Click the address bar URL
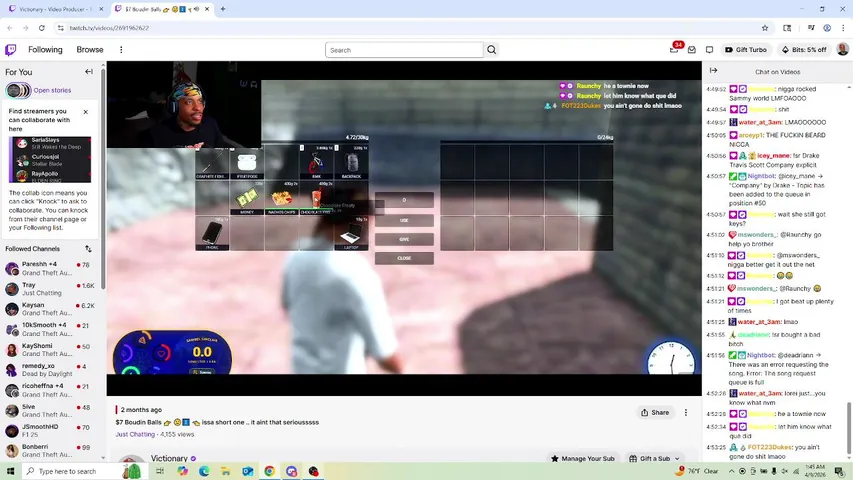This screenshot has height=480, width=853. (x=109, y=28)
